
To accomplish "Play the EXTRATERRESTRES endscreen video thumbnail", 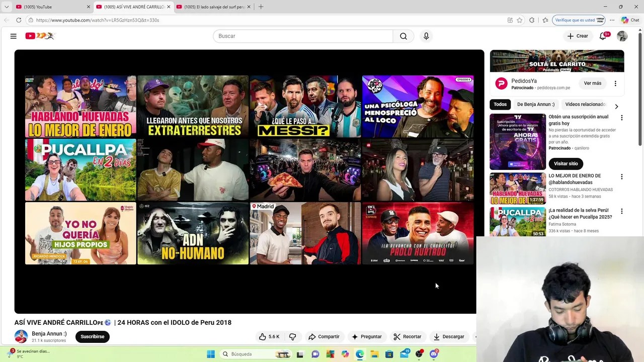I will [193, 107].
